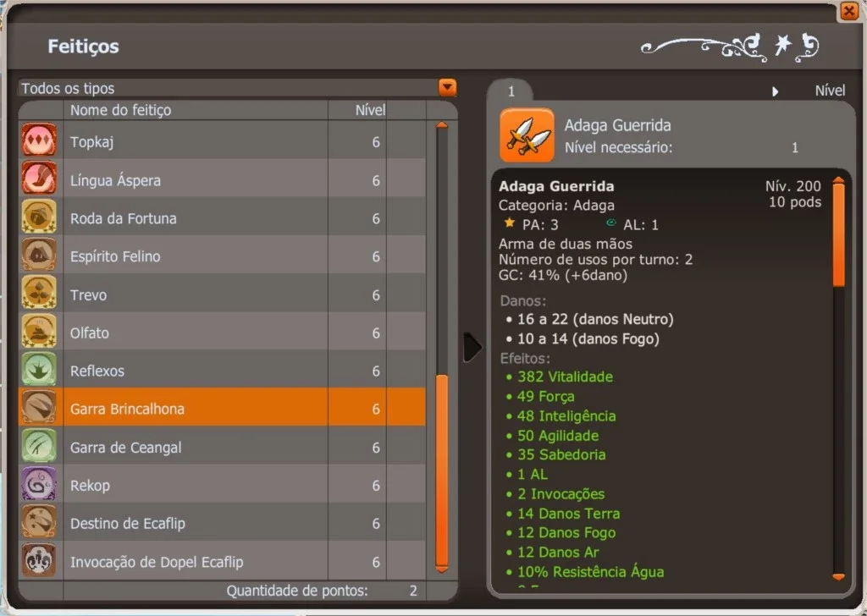Select the Destino de Ecaflip icon
Screen dimensions: 867x616
coord(39,521)
